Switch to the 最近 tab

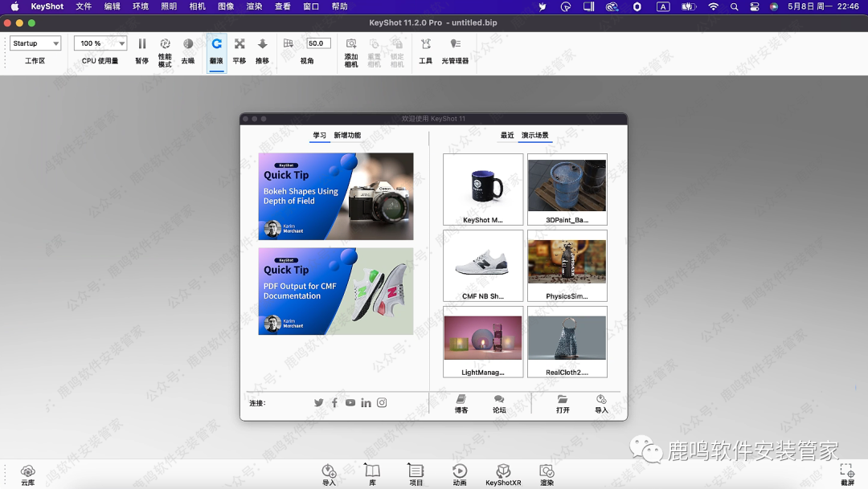pyautogui.click(x=506, y=136)
